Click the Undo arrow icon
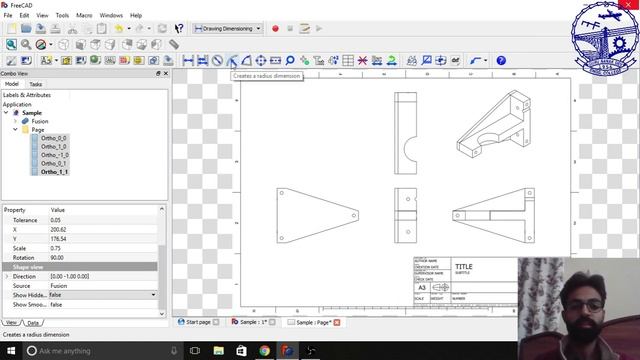Image resolution: width=640 pixels, height=360 pixels. point(119,29)
